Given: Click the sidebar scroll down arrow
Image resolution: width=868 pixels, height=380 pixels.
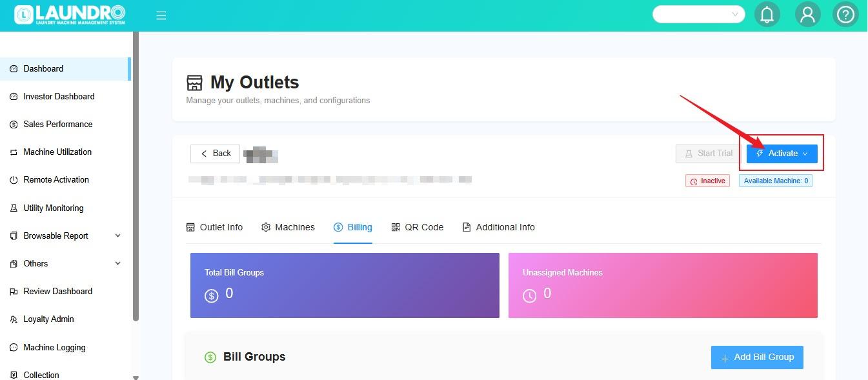Looking at the screenshot, I should (x=136, y=377).
